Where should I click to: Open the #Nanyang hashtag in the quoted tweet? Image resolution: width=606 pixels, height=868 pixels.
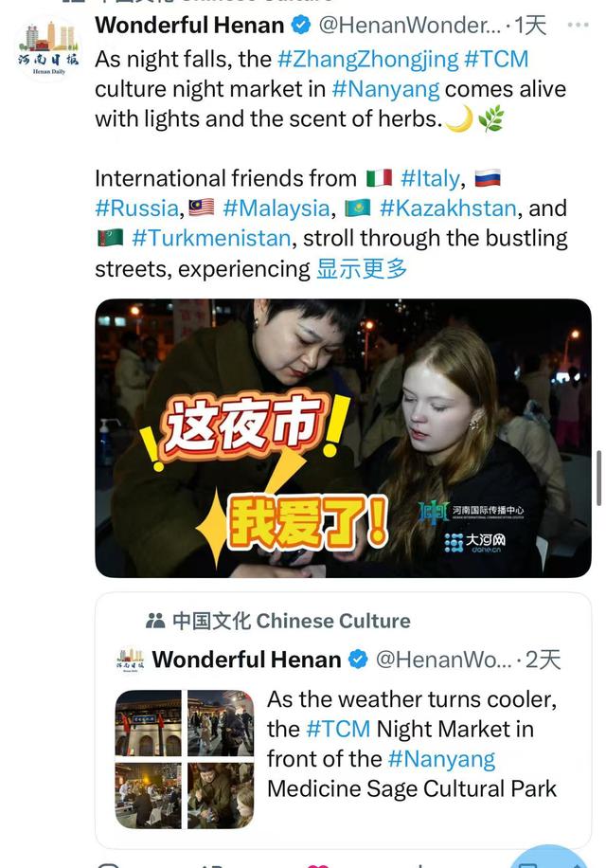pos(441,759)
